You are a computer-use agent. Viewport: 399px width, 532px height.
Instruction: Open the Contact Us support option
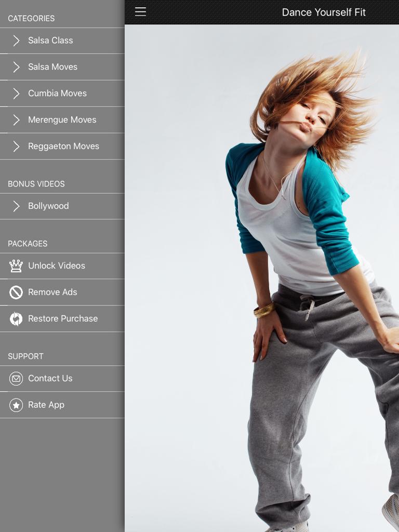coord(62,379)
